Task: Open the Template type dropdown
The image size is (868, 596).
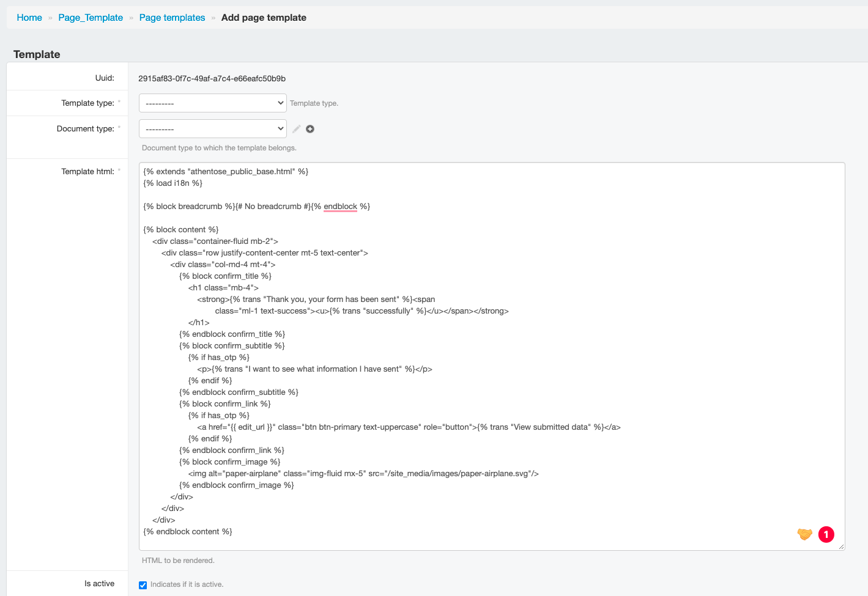Action: click(212, 103)
